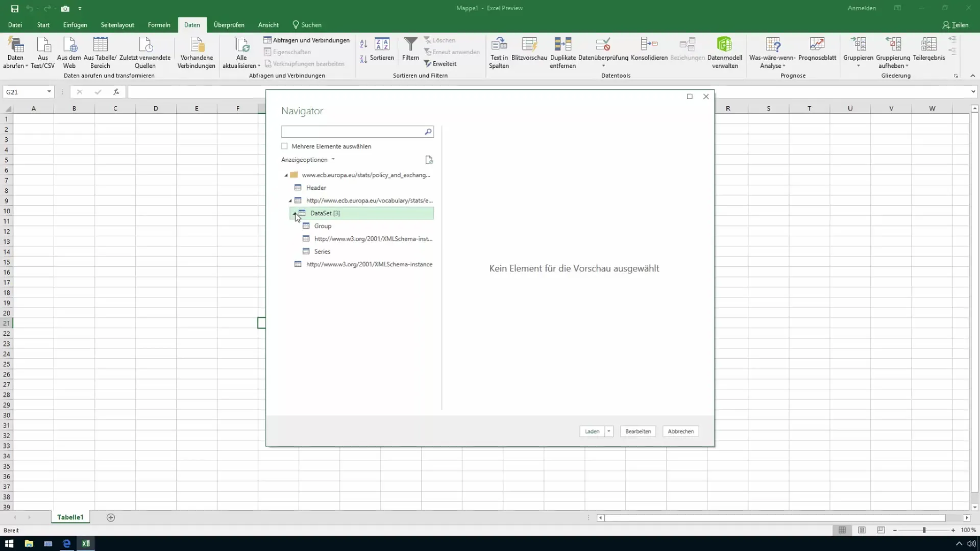Image resolution: width=980 pixels, height=551 pixels.
Task: Open the Sortieren dialog
Action: pos(382,49)
